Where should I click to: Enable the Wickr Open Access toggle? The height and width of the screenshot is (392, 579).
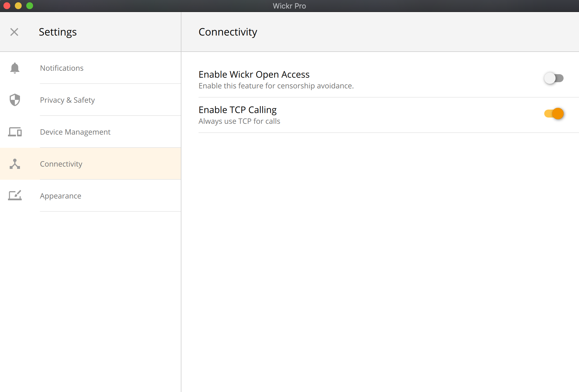[x=554, y=78]
